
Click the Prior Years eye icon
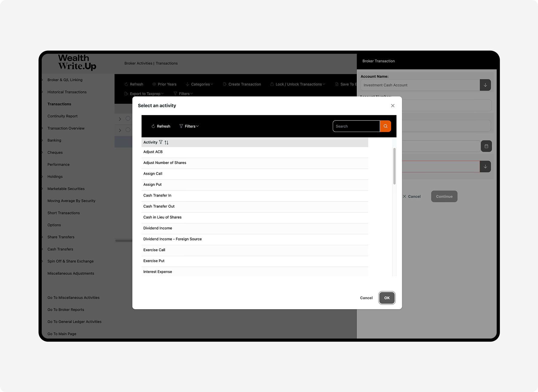(x=154, y=84)
